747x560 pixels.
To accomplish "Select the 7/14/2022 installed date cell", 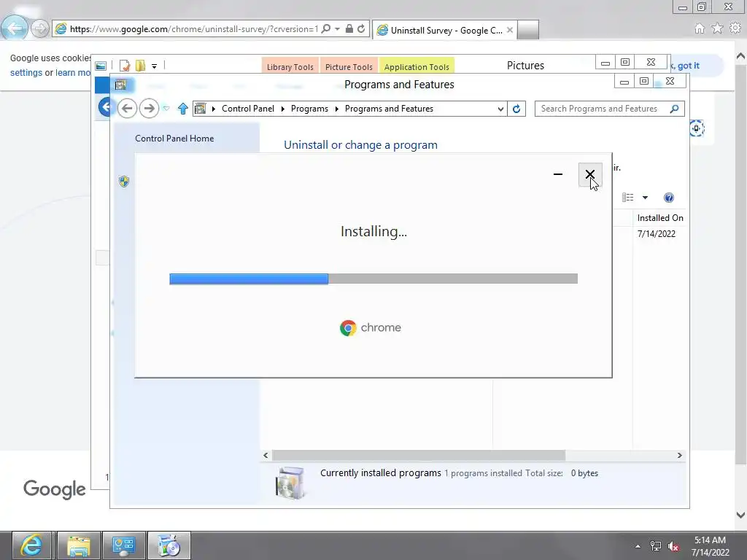I will click(x=657, y=234).
